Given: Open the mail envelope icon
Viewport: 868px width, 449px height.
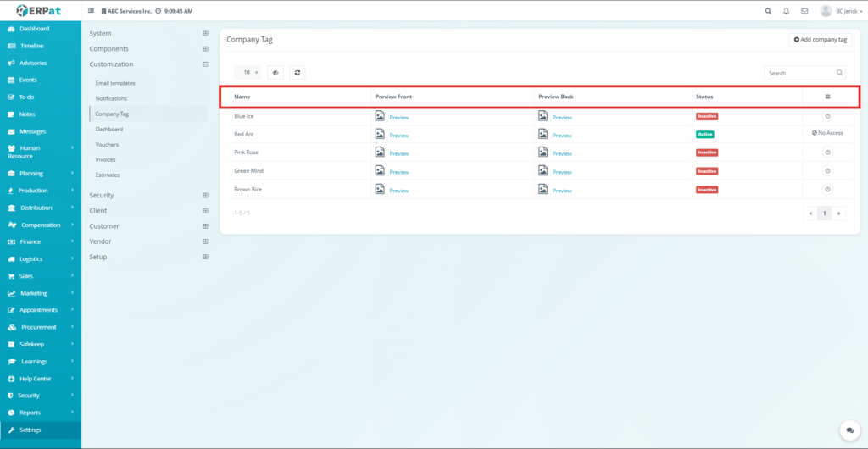Looking at the screenshot, I should point(804,11).
